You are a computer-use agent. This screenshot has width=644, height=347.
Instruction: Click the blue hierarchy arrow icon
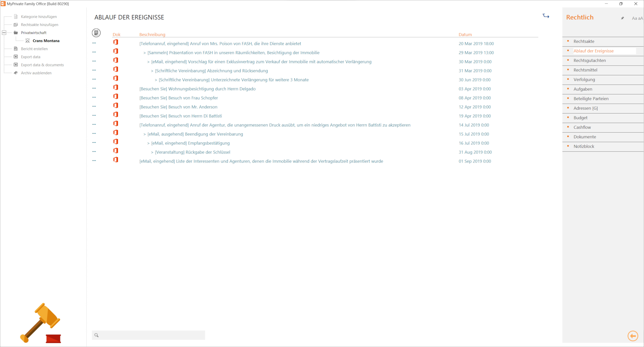click(546, 16)
